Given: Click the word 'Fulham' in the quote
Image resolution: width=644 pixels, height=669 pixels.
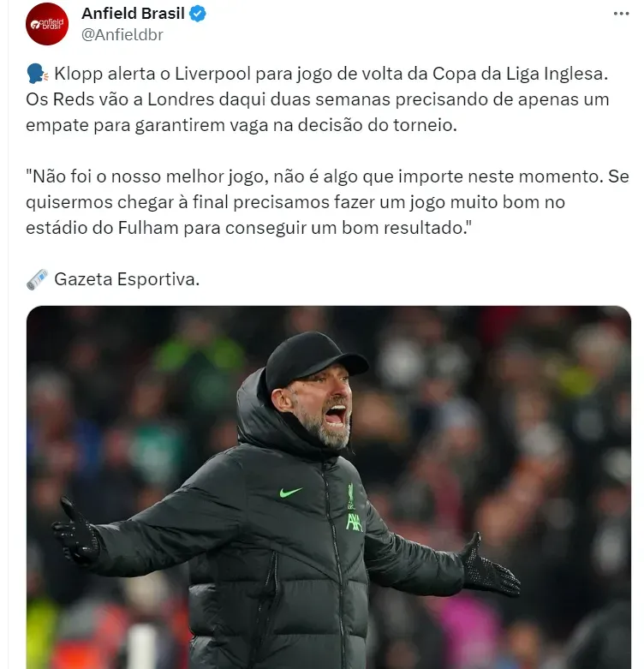Looking at the screenshot, I should pos(148,228).
